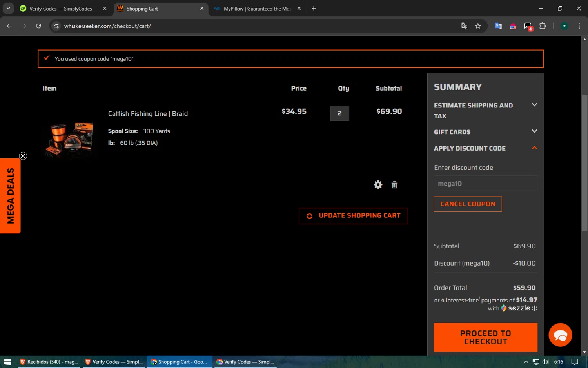Image resolution: width=588 pixels, height=368 pixels.
Task: Expand the Gift Cards section
Action: (485, 132)
